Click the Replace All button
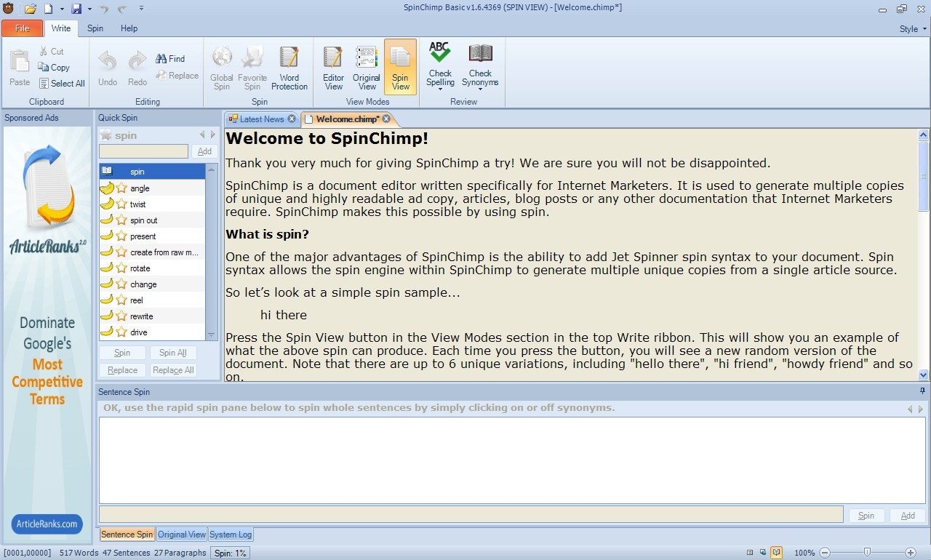This screenshot has width=931, height=560. pos(173,370)
